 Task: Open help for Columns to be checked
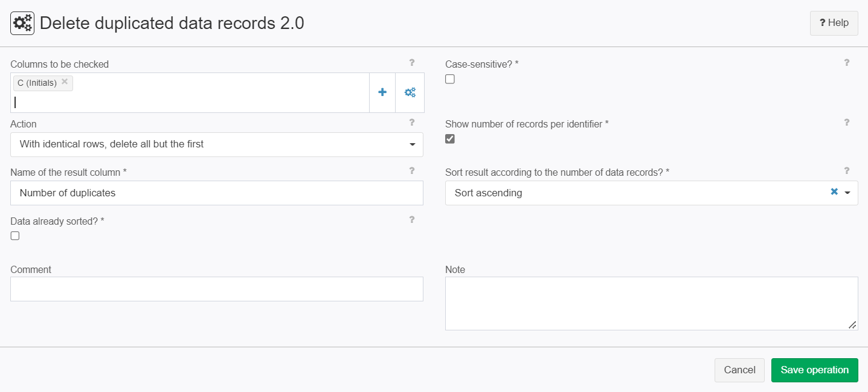tap(412, 62)
